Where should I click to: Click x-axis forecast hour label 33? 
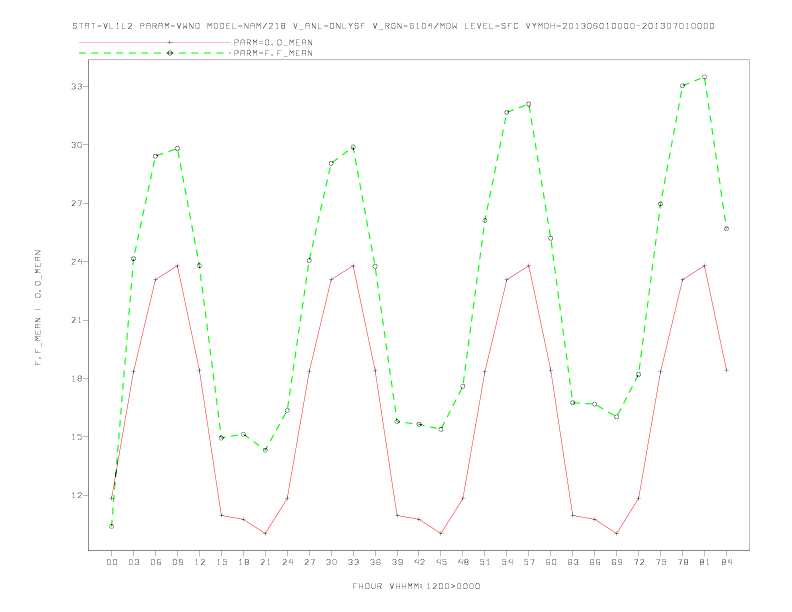click(x=353, y=562)
